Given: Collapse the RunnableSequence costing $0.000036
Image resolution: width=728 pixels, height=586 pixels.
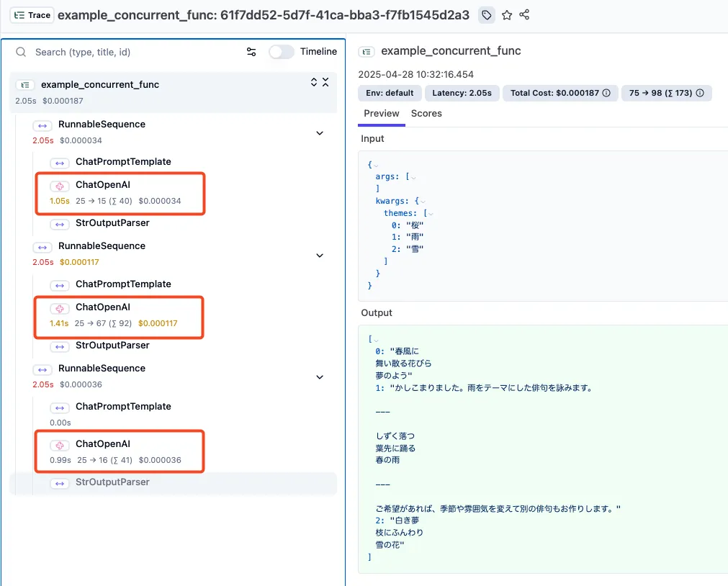Looking at the screenshot, I should (x=320, y=377).
